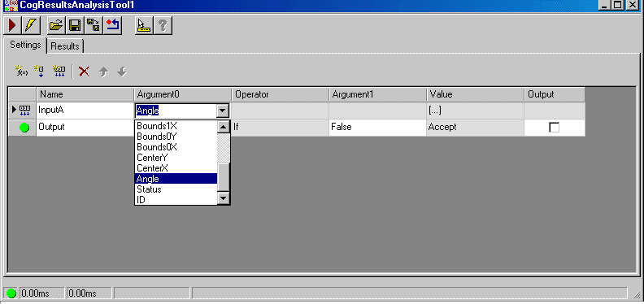Switch to the Settings tab
The image size is (644, 304).
(x=25, y=45)
